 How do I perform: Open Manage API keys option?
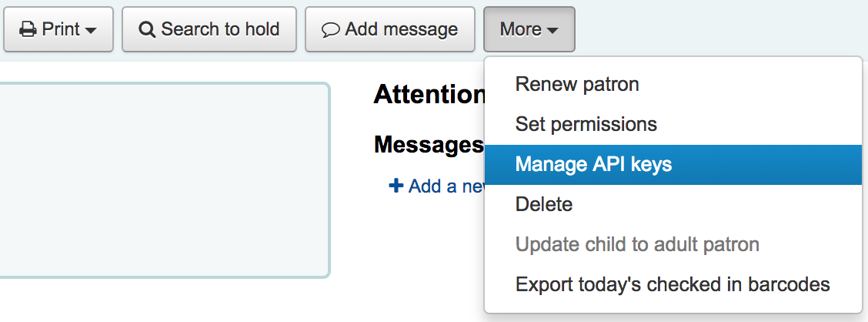tap(593, 164)
